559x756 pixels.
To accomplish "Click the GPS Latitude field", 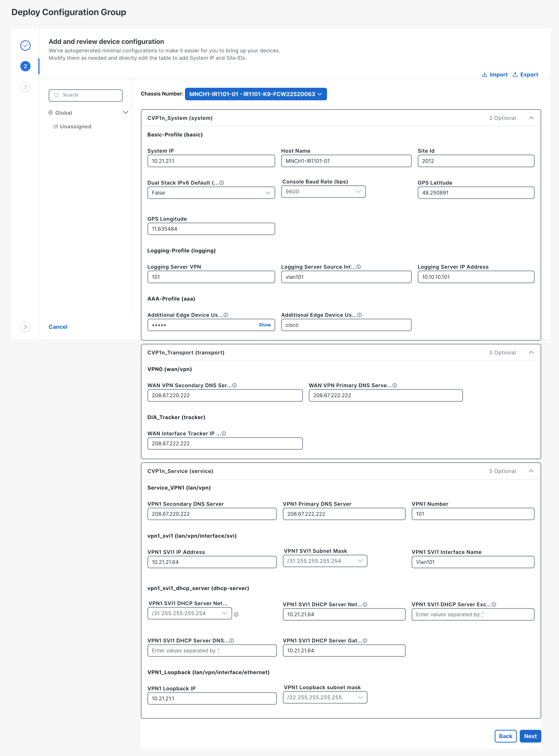I will (x=476, y=193).
